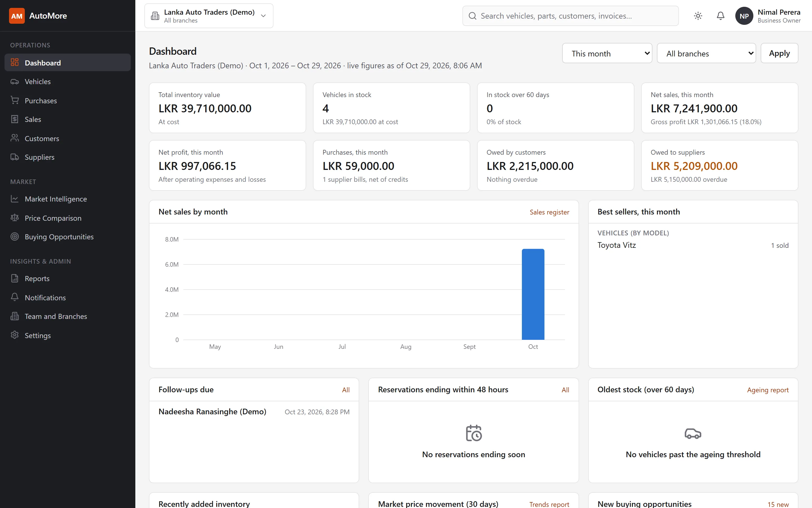Viewport: 812px width, 508px height.
Task: Click the NP user avatar
Action: (744, 16)
